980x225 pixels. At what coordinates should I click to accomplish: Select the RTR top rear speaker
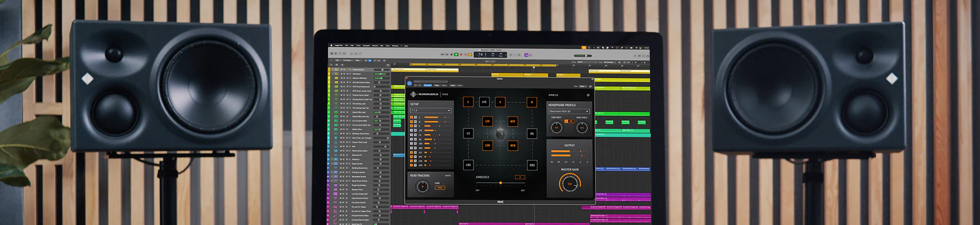[x=513, y=146]
